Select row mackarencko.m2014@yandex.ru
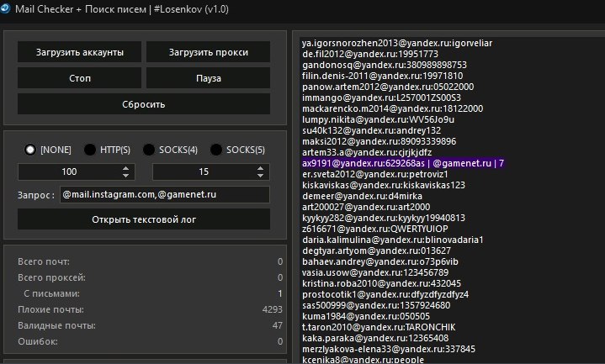Screen dimensions: 605x364 tap(392, 108)
